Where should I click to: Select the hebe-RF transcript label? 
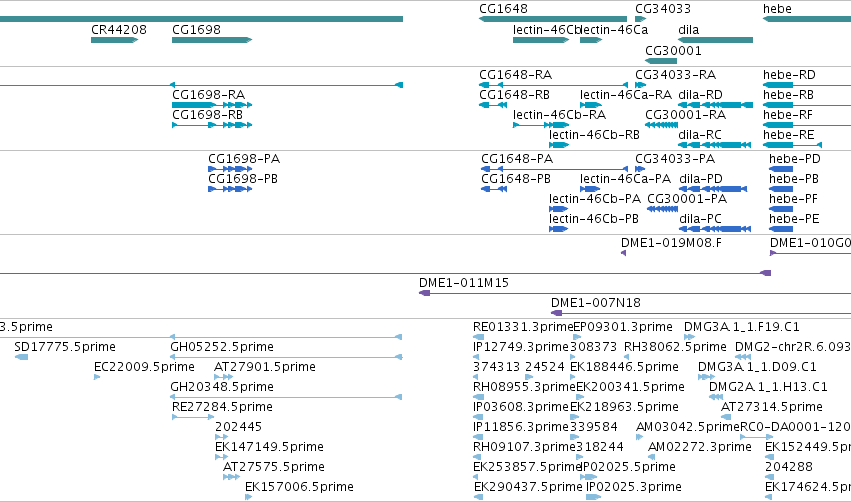click(788, 115)
